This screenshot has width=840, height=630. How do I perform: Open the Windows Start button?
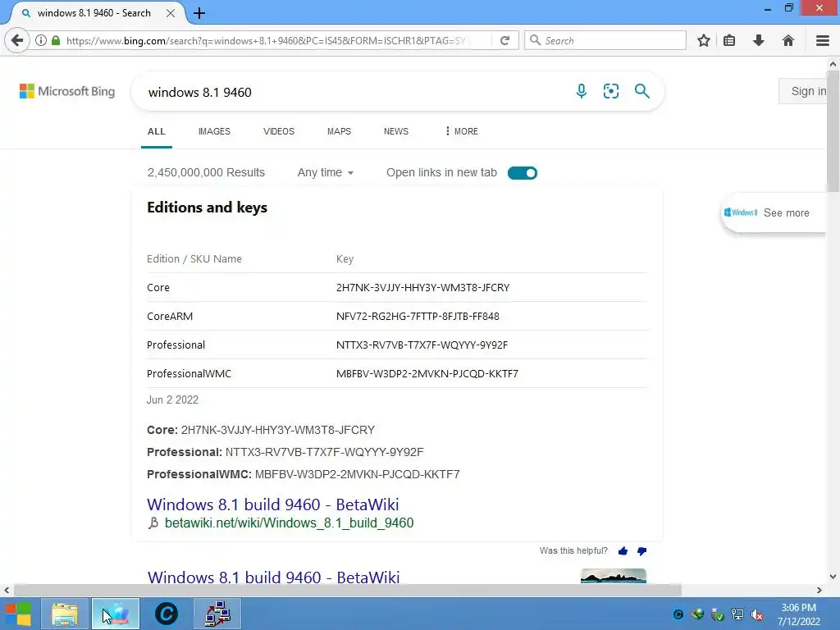click(x=18, y=614)
